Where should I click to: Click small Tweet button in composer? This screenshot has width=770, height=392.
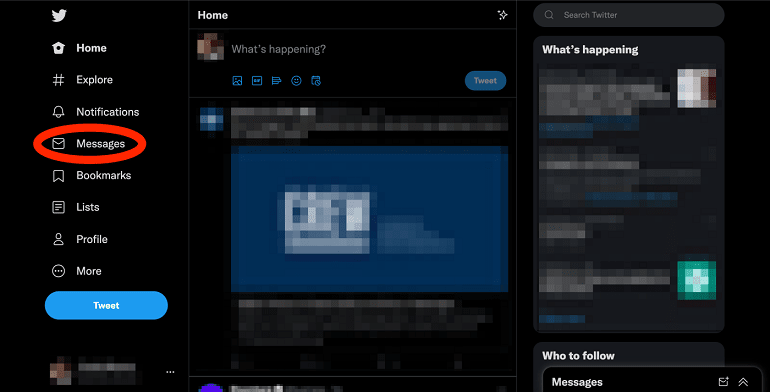[x=485, y=81]
